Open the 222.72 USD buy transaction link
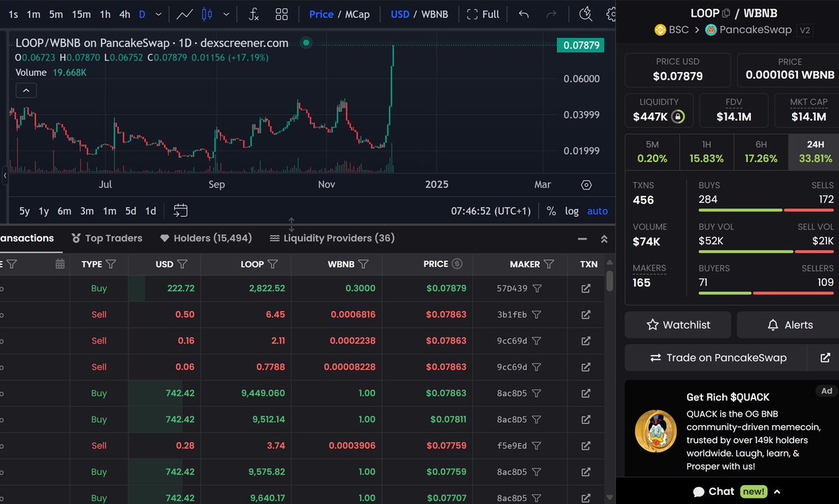Screen dimensions: 839x504 point(586,288)
